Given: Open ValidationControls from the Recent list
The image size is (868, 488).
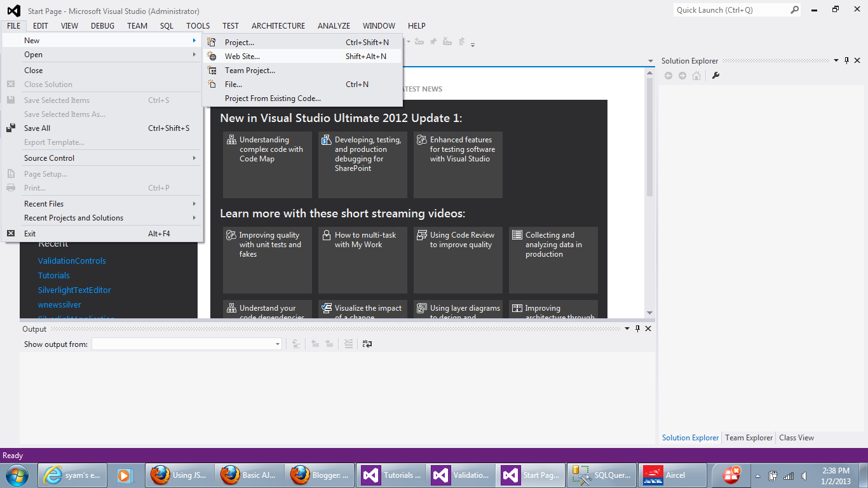Looking at the screenshot, I should tap(73, 261).
